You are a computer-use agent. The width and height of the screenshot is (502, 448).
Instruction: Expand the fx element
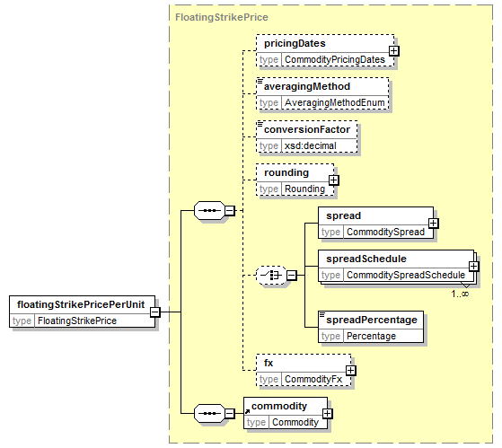point(350,371)
